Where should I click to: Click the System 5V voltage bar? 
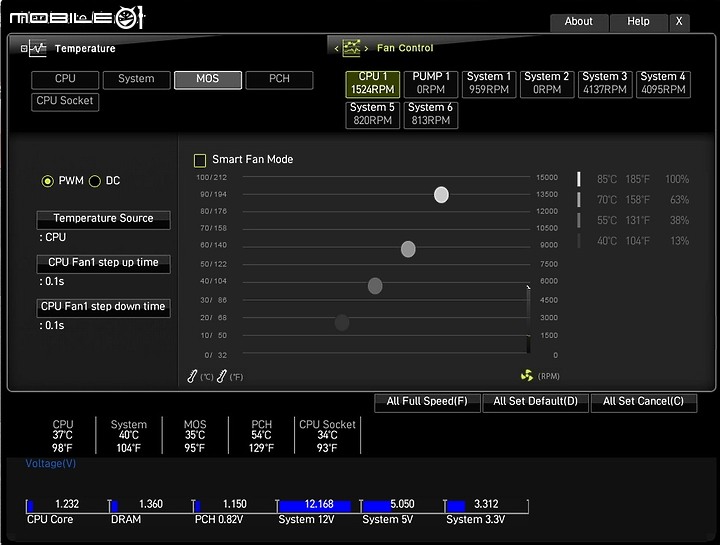(x=402, y=506)
